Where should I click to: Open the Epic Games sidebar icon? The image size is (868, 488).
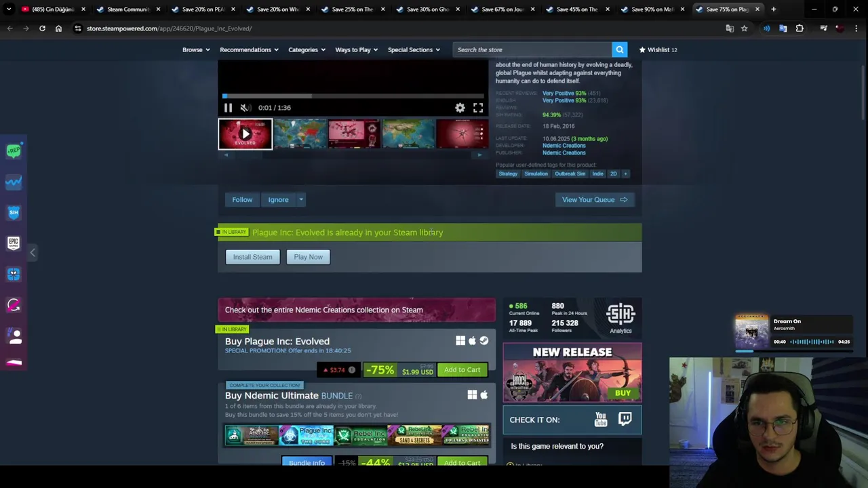(14, 243)
